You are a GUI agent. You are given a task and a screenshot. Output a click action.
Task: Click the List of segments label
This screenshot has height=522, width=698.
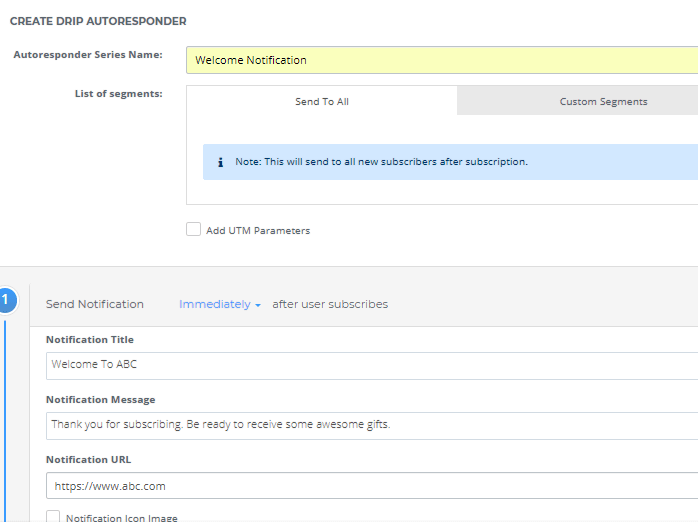pos(118,94)
